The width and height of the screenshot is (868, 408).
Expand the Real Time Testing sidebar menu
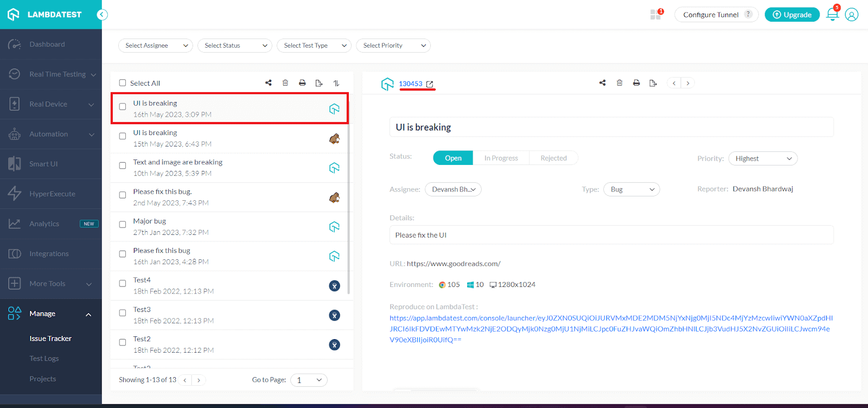51,74
